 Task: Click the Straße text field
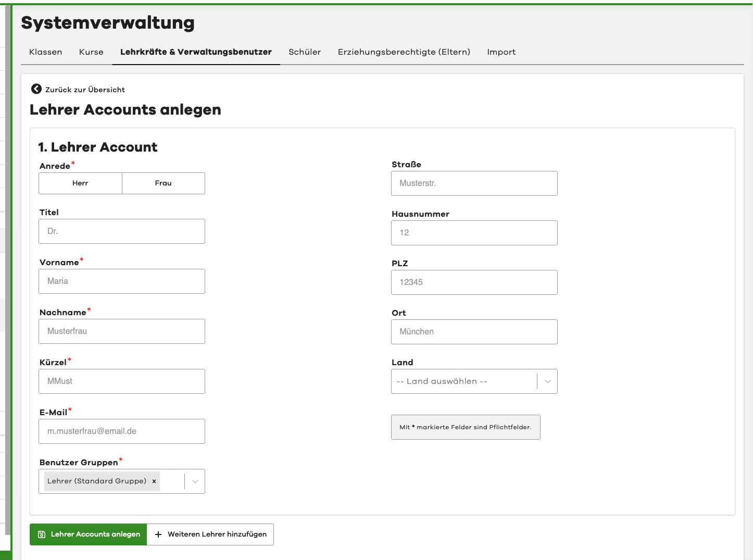pyautogui.click(x=474, y=183)
